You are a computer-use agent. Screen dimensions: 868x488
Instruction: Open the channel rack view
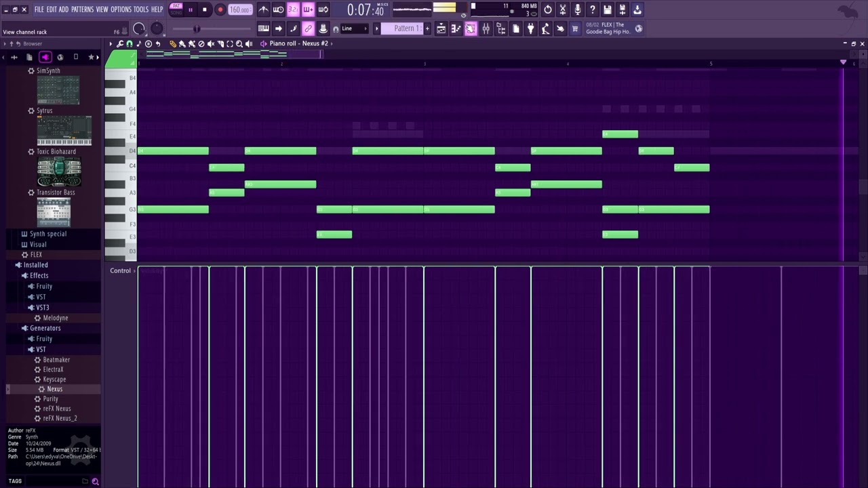point(471,28)
